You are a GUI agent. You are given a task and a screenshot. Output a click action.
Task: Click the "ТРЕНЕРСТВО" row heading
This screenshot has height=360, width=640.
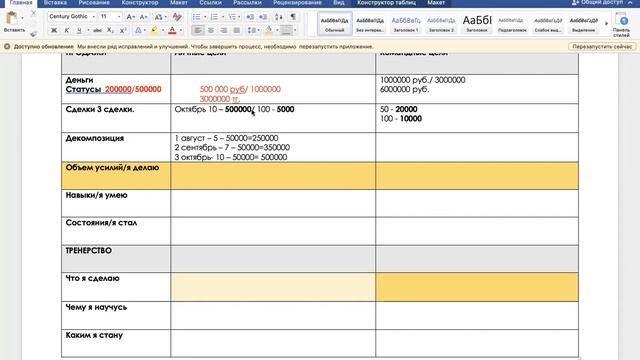(89, 251)
